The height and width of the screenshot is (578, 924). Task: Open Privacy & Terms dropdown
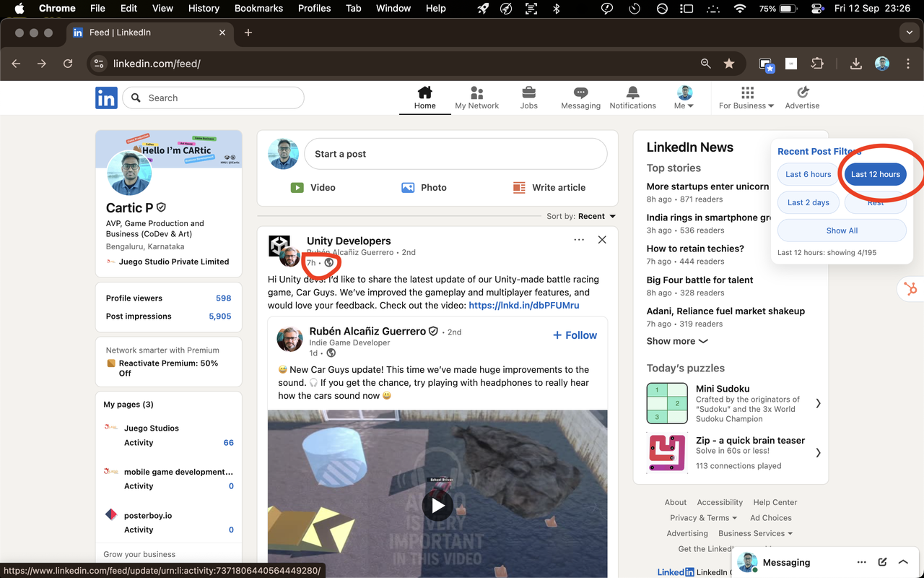(703, 517)
